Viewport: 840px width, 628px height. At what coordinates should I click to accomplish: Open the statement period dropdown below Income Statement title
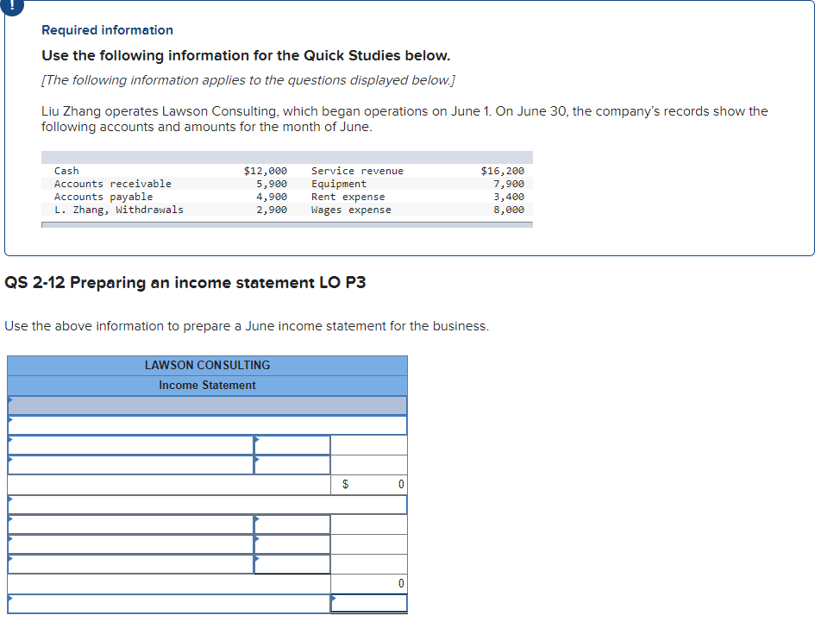[x=207, y=405]
